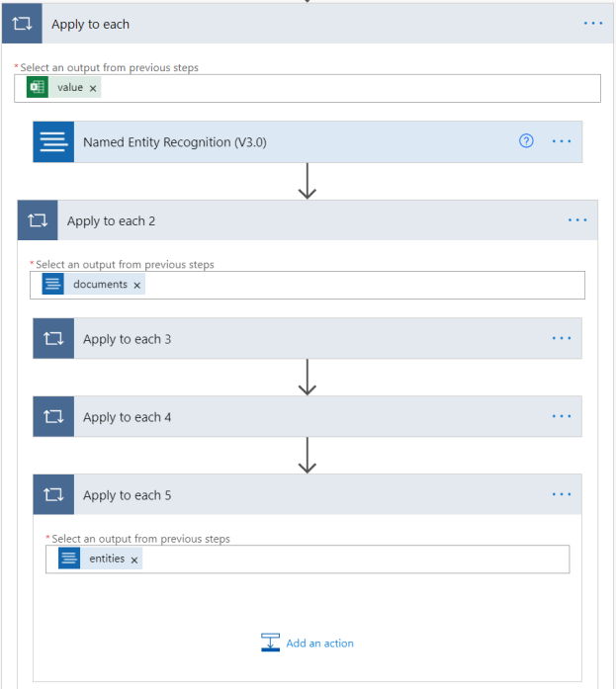
Task: Open help for Named Entity Recognition
Action: coord(526,141)
